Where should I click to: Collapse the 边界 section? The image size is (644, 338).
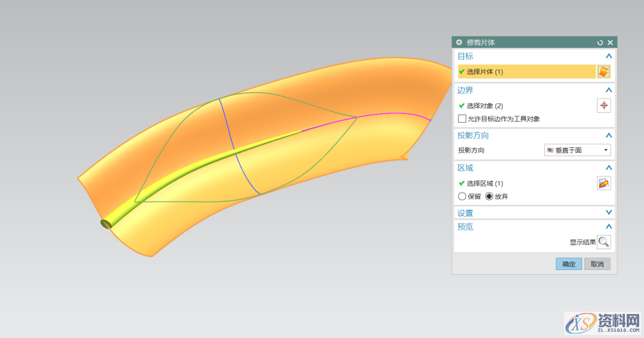point(608,90)
